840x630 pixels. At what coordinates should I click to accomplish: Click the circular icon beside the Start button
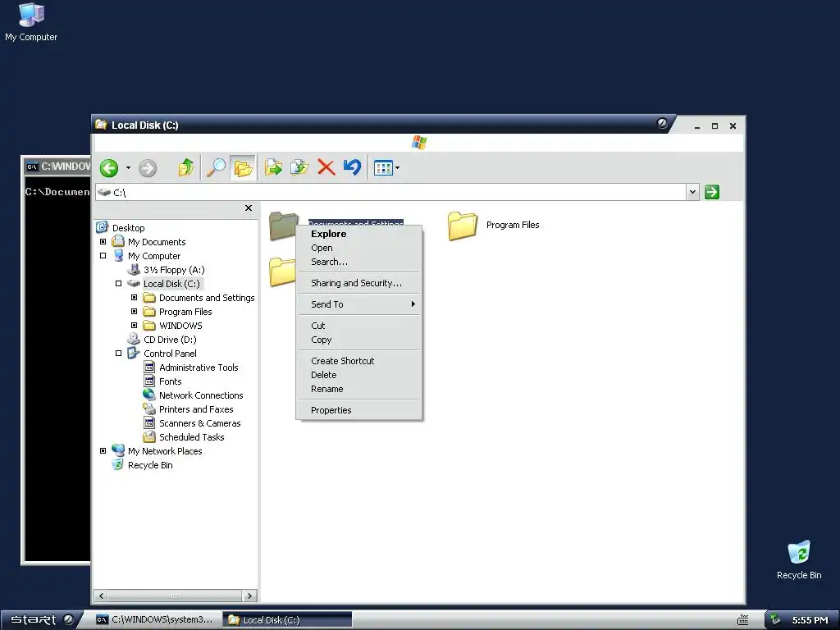pos(68,620)
